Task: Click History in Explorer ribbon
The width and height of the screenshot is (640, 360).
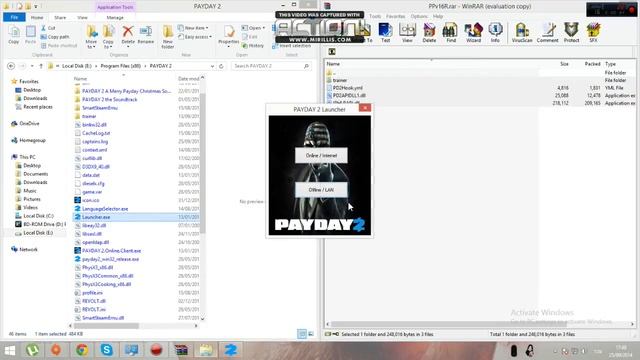Action: click(253, 46)
